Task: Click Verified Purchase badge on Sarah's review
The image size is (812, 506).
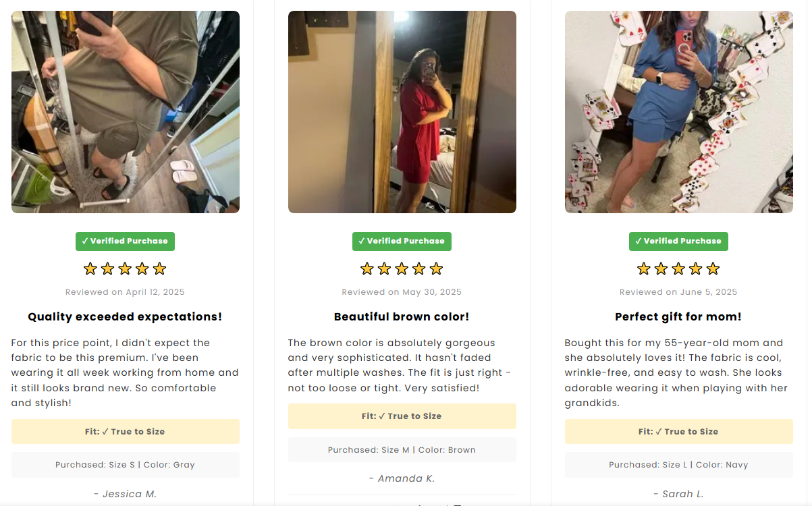Action: [678, 242]
